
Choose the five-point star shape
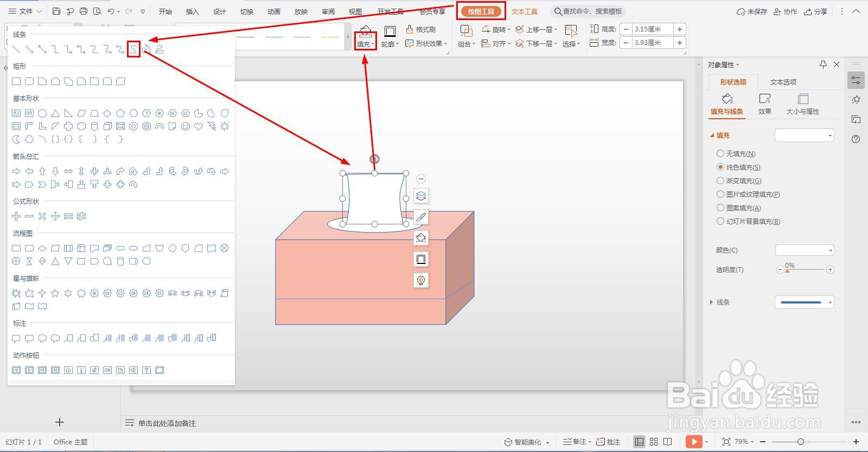pos(55,293)
